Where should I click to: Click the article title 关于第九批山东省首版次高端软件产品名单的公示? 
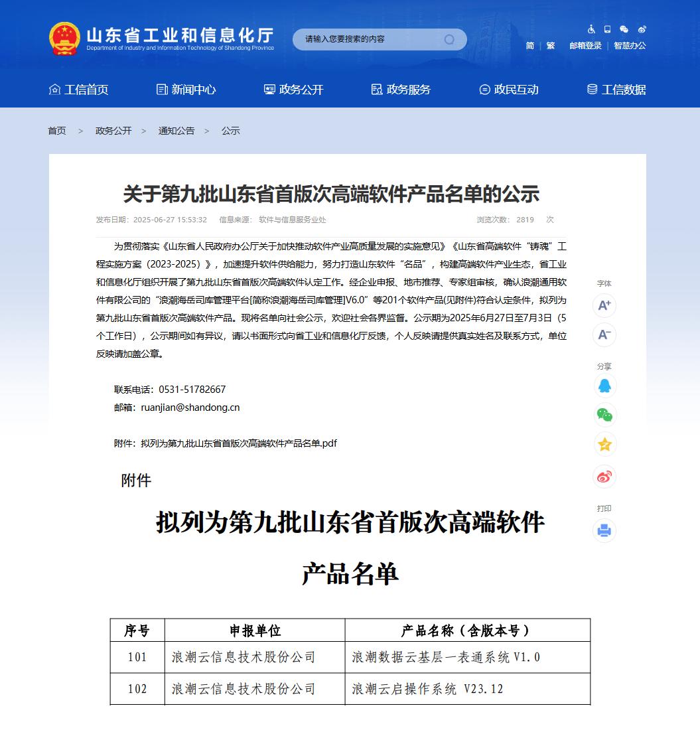tap(331, 194)
